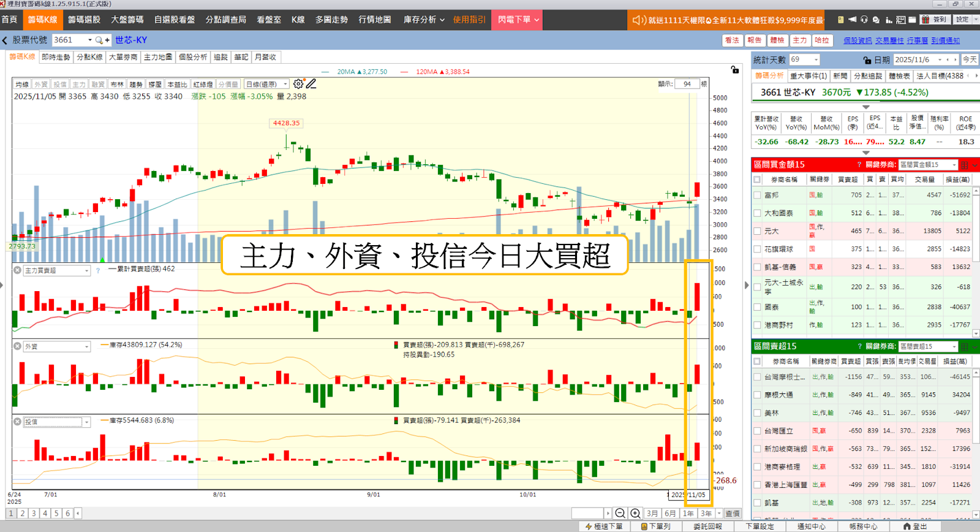Click the 簽到 gift button
This screenshot has height=532, width=980.
click(x=935, y=20)
